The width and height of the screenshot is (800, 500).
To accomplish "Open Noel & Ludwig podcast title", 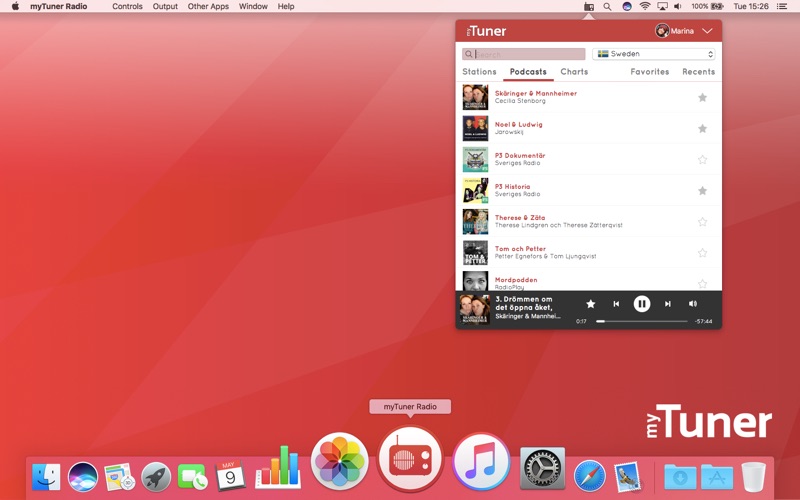I will 518,124.
